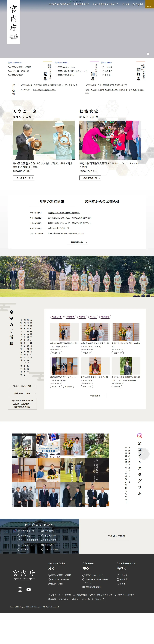Open the 年末年始における皇居二重橋等のライトアップについて notice

pyautogui.click(x=55, y=85)
